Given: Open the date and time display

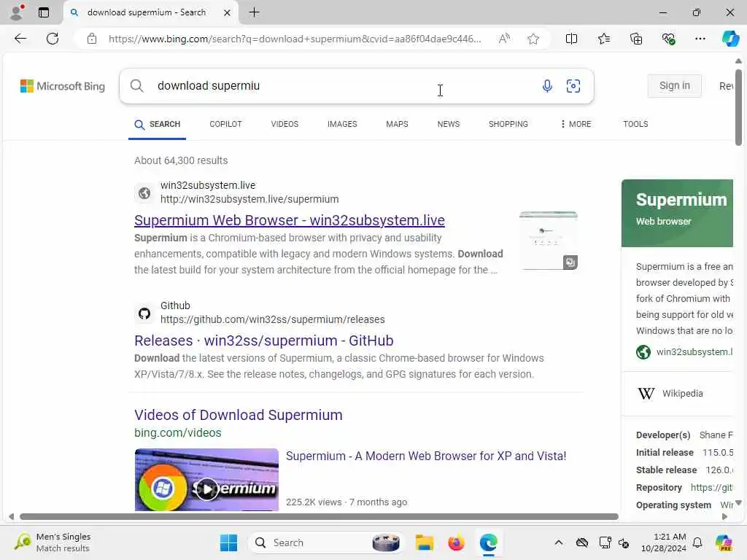Looking at the screenshot, I should pos(664,542).
